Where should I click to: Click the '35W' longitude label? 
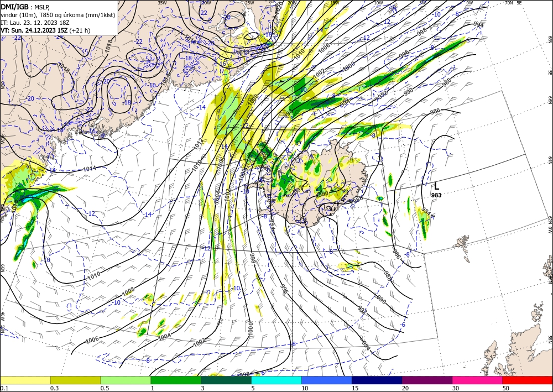tap(162, 2)
